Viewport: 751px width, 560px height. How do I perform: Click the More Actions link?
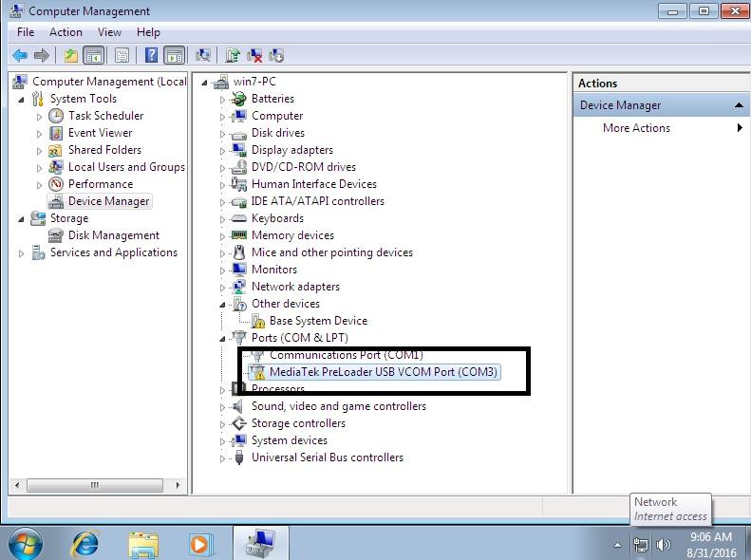point(636,128)
